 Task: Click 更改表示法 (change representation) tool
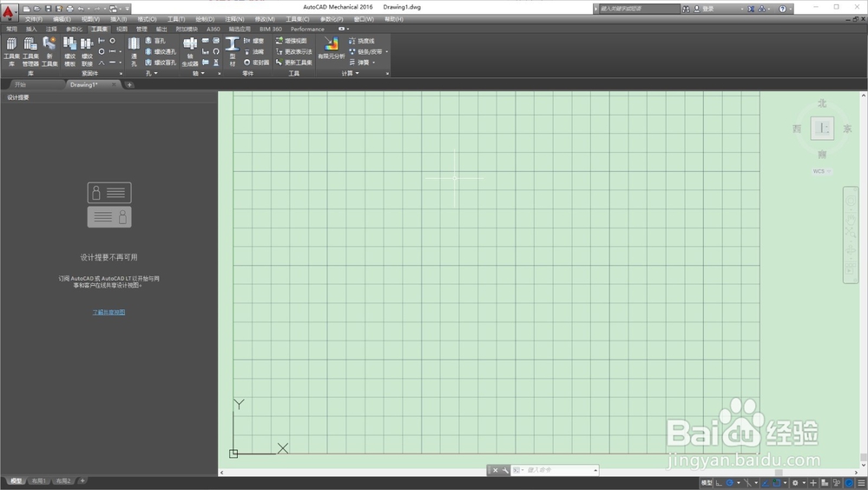(294, 51)
